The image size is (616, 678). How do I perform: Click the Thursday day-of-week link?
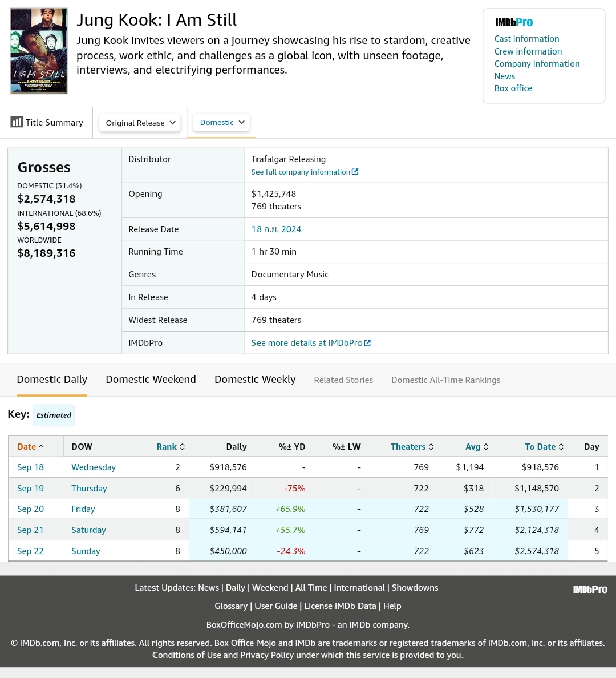(89, 489)
